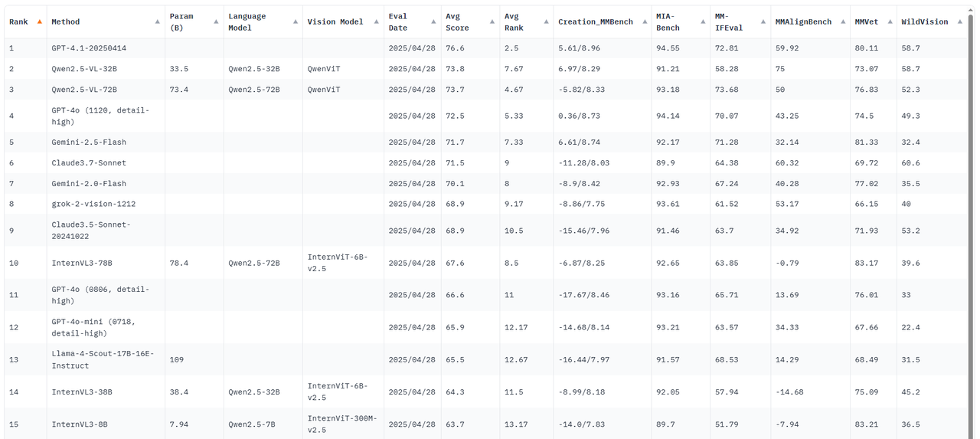Click MMVet value 81.33

coord(867,142)
